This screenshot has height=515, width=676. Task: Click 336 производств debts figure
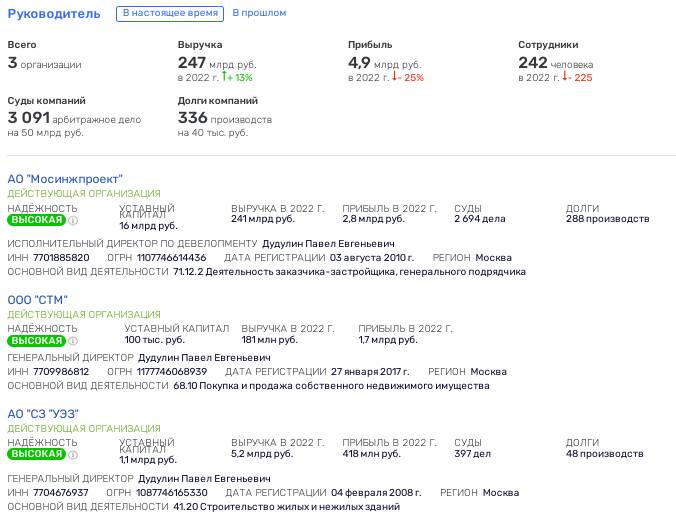(x=225, y=118)
